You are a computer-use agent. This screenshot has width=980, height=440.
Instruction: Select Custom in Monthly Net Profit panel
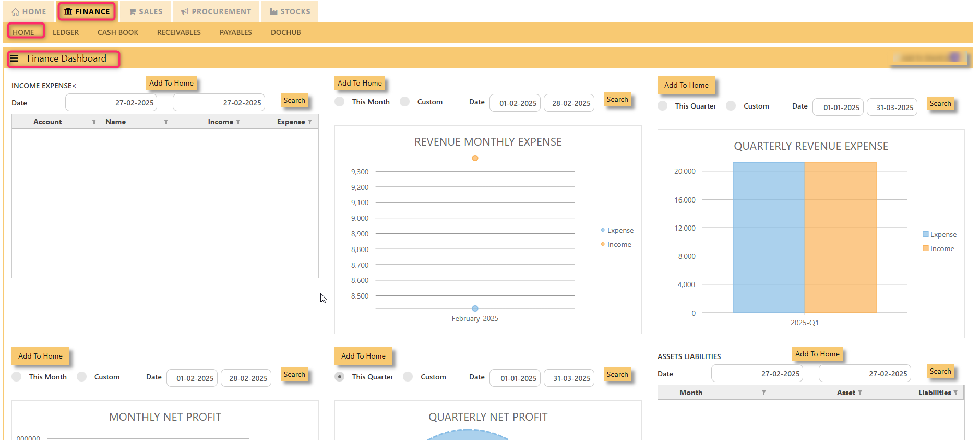click(x=82, y=377)
